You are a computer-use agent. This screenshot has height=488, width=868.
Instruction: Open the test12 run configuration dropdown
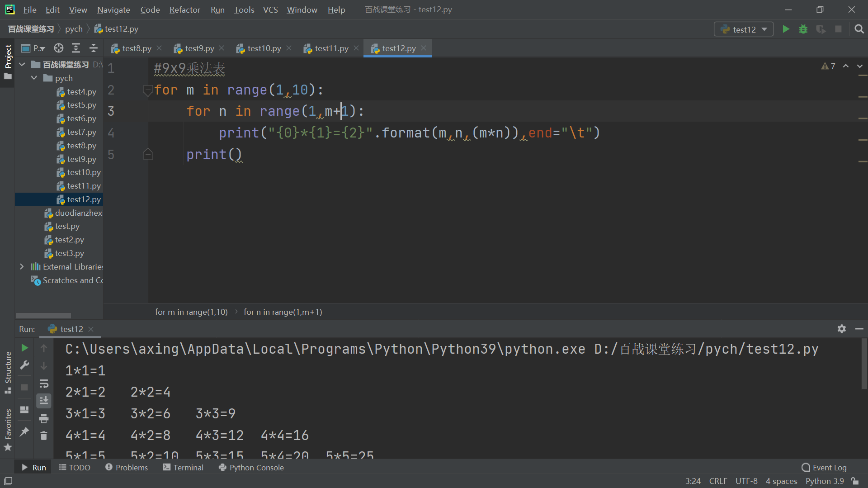tap(744, 29)
